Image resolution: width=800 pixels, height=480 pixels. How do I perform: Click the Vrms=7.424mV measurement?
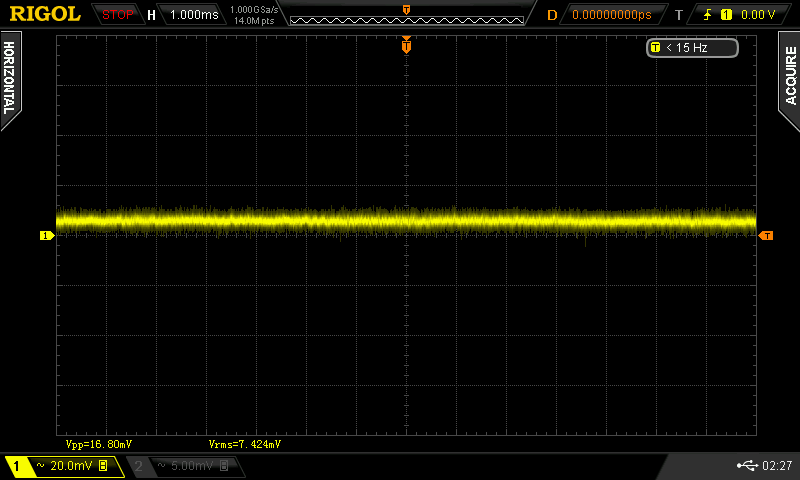(x=244, y=444)
